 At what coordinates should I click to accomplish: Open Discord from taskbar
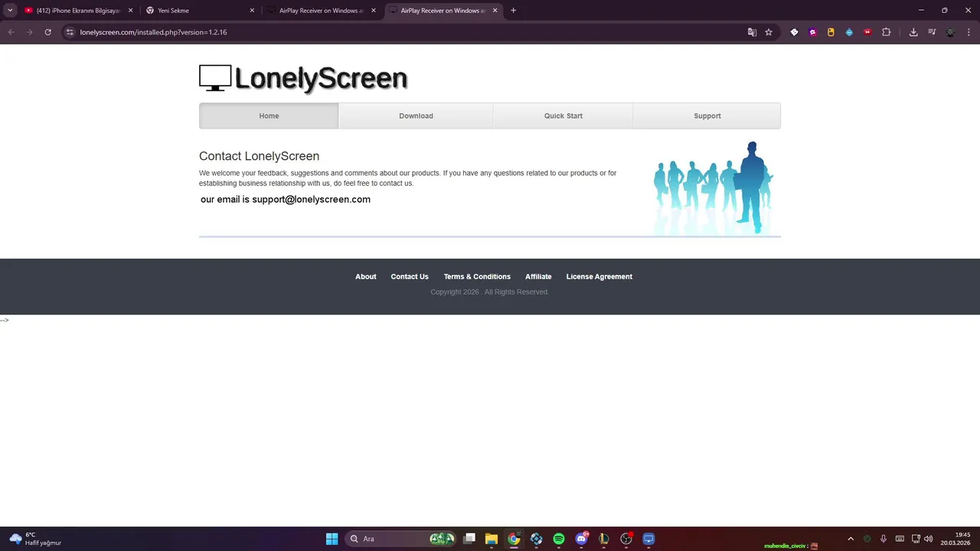pos(581,539)
